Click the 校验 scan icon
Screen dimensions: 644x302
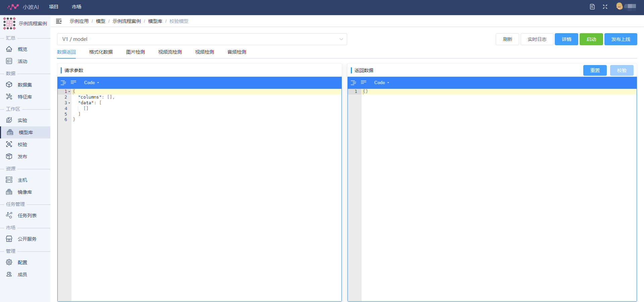pos(9,144)
